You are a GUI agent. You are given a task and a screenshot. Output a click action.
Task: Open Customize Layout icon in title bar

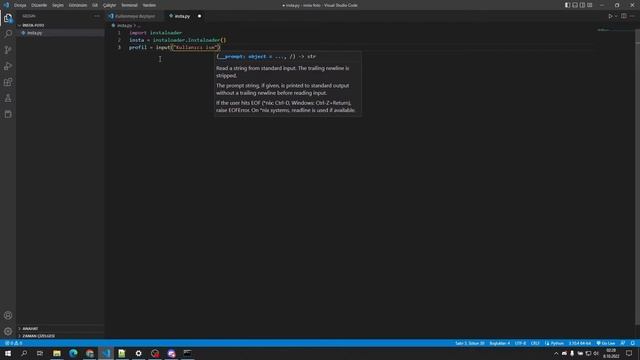click(x=590, y=5)
